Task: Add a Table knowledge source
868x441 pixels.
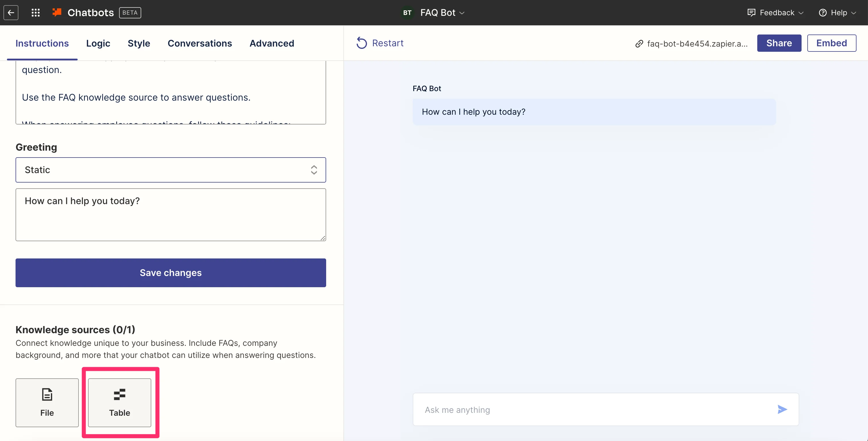Action: 119,402
